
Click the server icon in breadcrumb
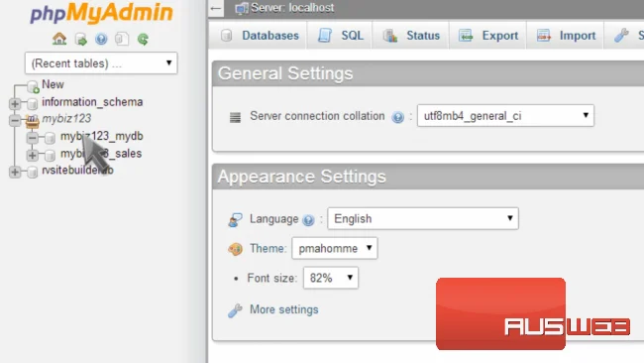click(242, 8)
